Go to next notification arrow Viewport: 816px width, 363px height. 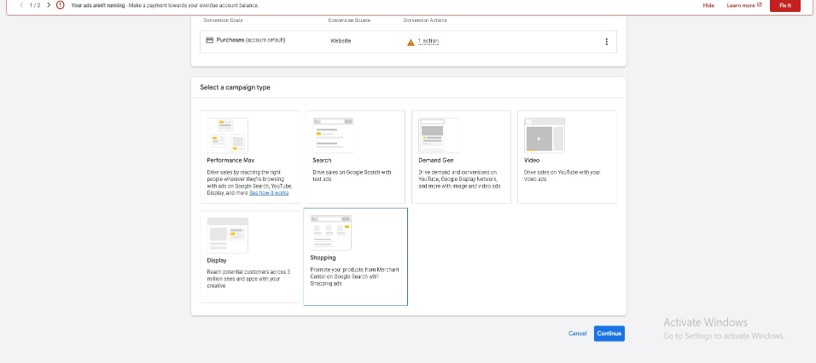48,5
